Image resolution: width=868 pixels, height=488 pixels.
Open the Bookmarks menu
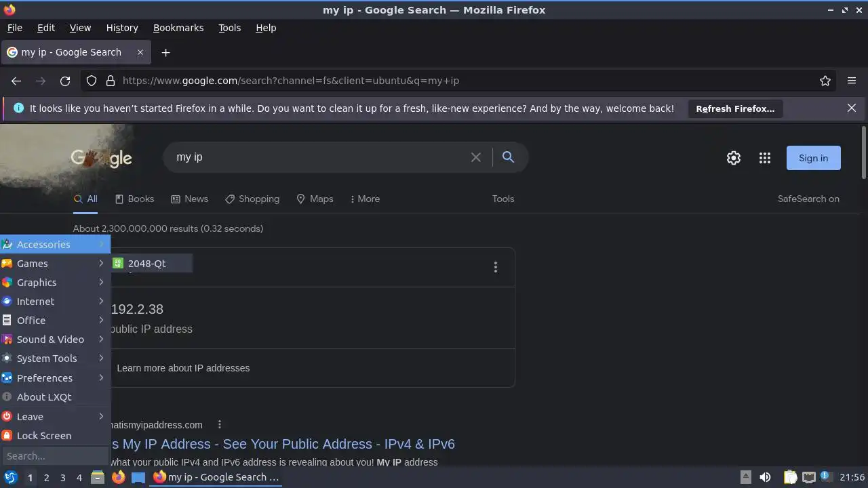point(178,28)
